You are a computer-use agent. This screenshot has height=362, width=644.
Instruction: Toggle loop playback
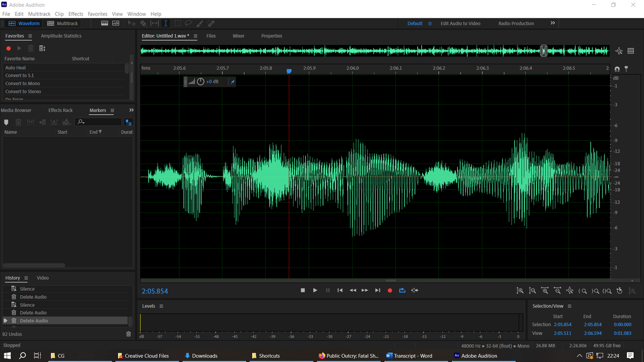tap(402, 290)
